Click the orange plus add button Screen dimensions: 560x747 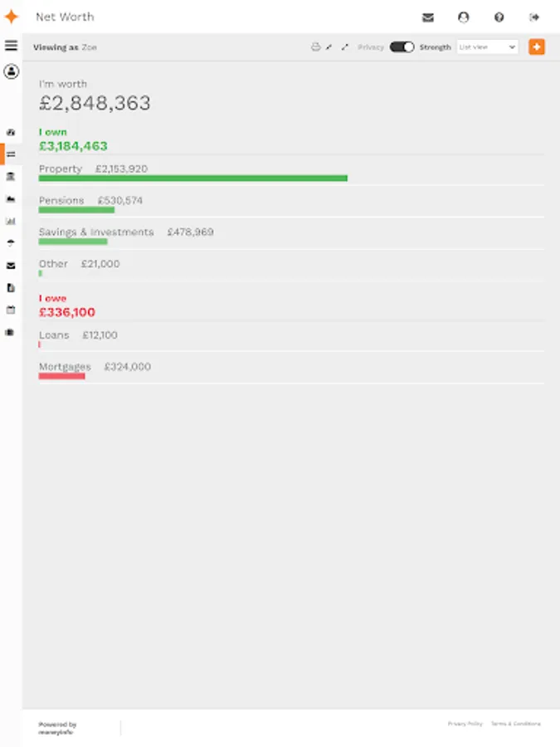(537, 47)
